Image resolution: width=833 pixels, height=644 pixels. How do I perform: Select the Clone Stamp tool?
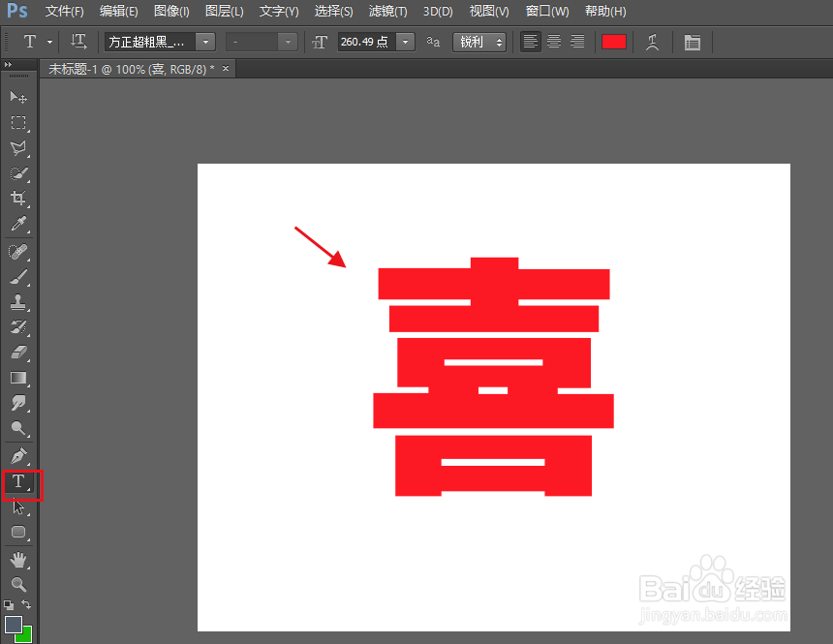[x=18, y=302]
